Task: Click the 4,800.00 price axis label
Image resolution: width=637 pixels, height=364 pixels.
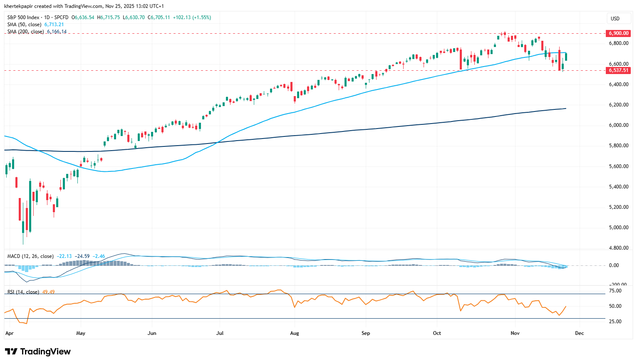Action: (x=618, y=248)
